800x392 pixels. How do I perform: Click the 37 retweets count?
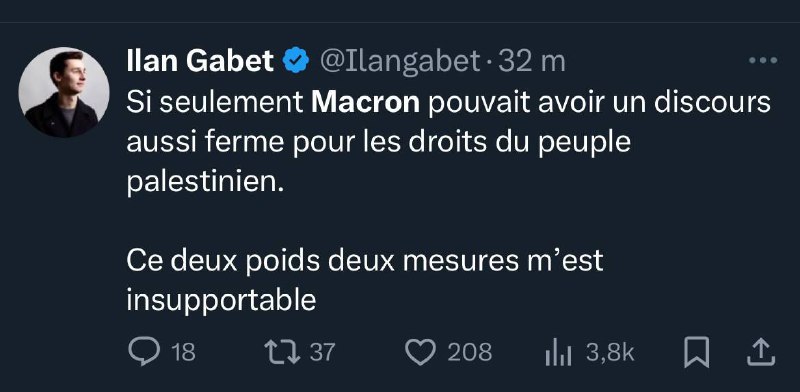tap(322, 353)
